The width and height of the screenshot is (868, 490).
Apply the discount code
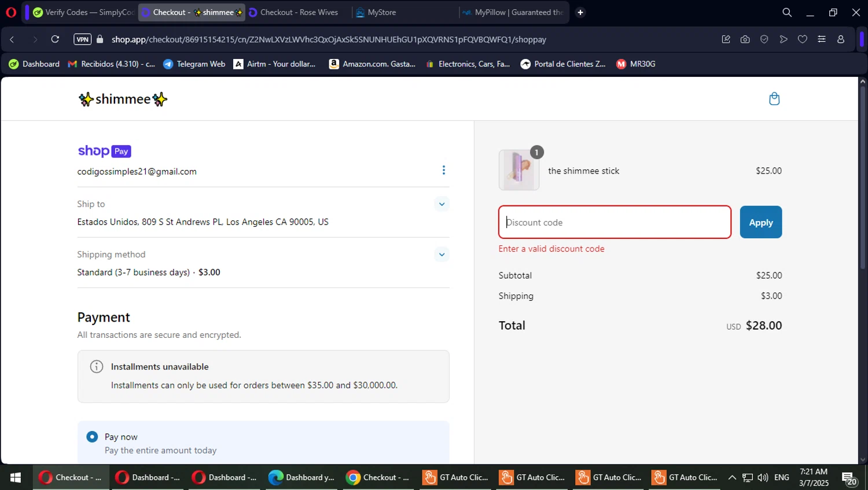point(761,222)
